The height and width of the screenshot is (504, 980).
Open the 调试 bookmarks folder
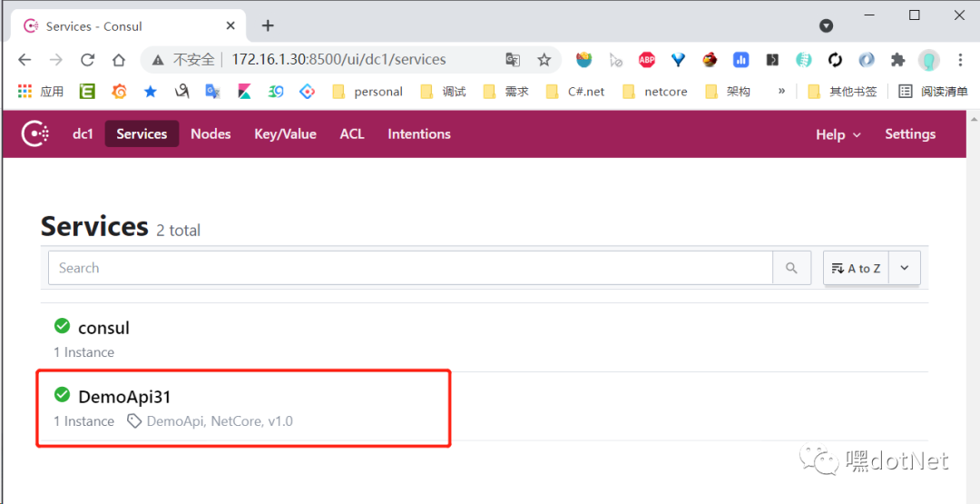443,92
